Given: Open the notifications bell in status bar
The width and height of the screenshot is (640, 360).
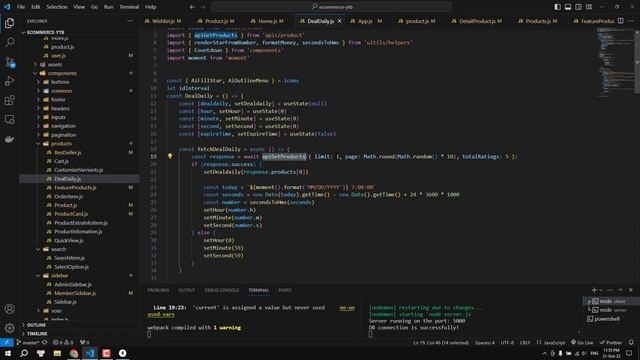Looking at the screenshot, I should click(x=631, y=342).
